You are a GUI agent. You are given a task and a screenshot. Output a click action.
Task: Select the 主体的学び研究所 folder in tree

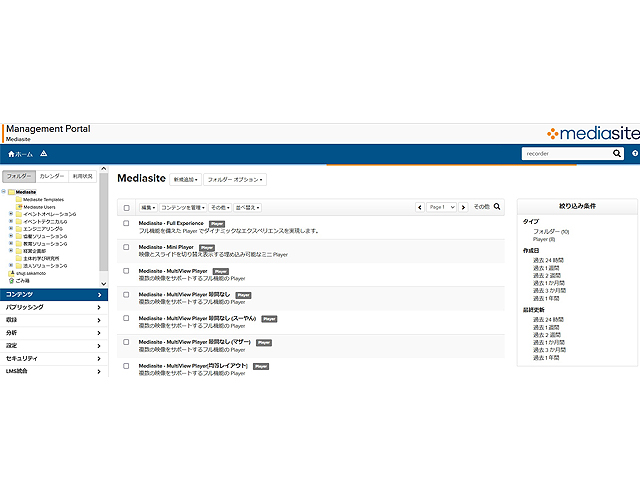click(x=41, y=258)
